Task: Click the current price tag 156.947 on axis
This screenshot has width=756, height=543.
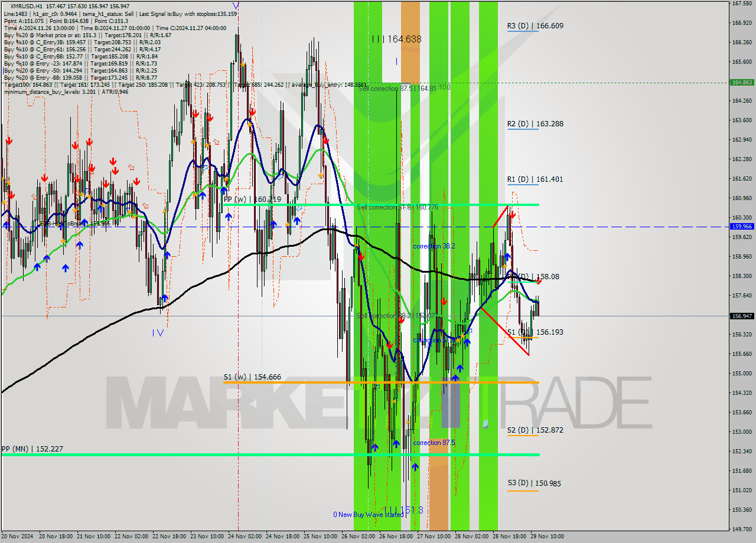Action: click(742, 316)
